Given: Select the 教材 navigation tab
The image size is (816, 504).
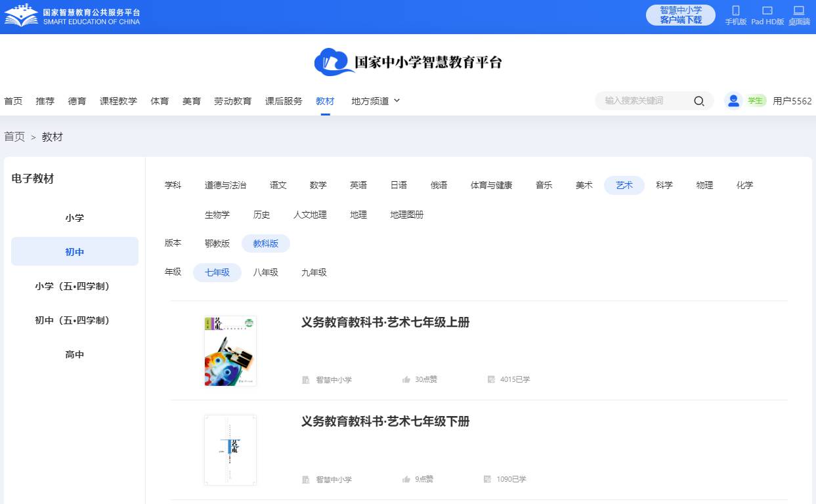Looking at the screenshot, I should [x=325, y=101].
